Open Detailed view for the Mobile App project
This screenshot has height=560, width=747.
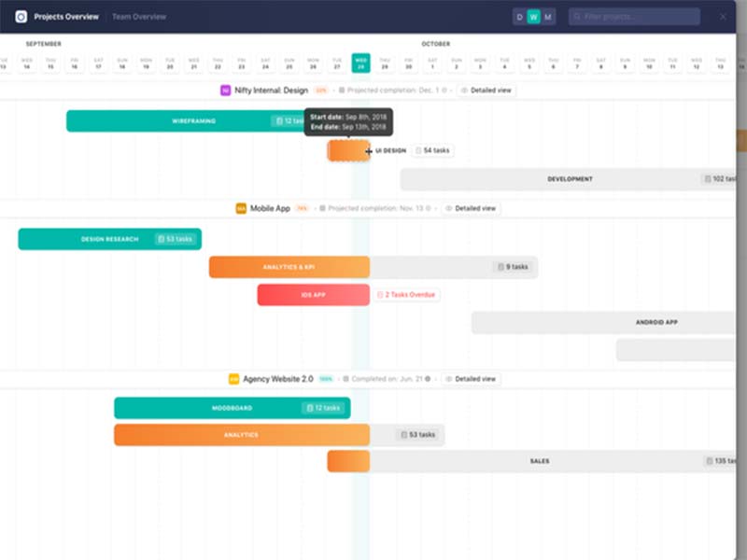point(470,209)
